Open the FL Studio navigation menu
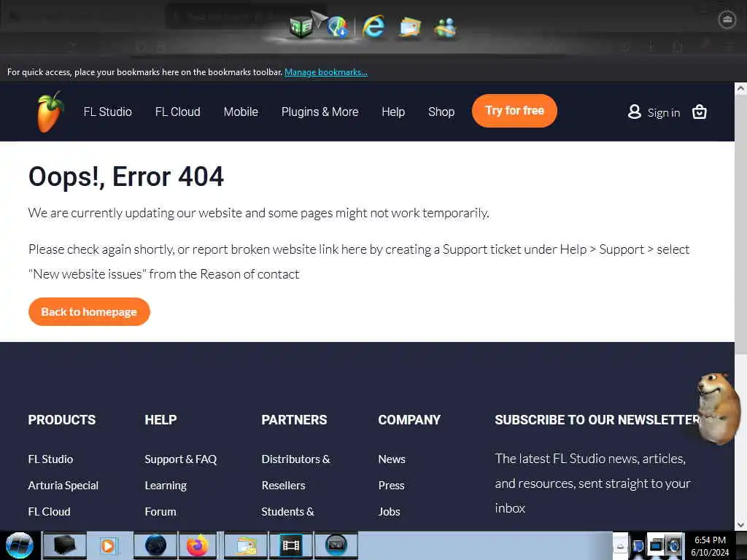 tap(108, 112)
